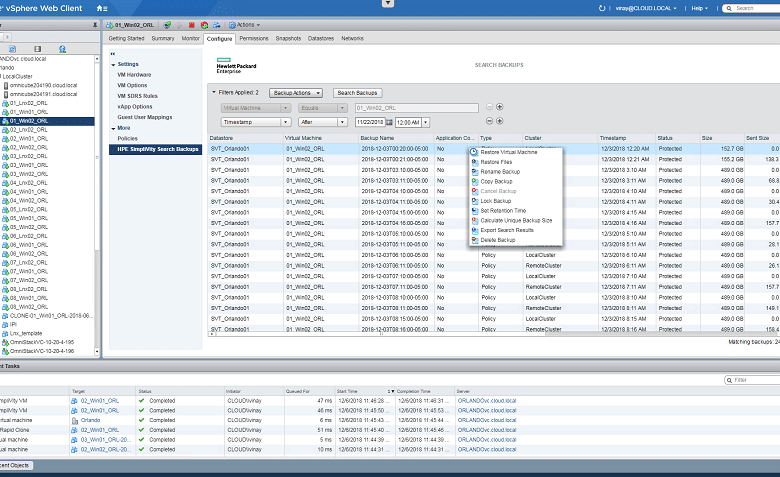The width and height of the screenshot is (780, 477).
Task: Expand the top pull-down handle
Action: point(388,3)
